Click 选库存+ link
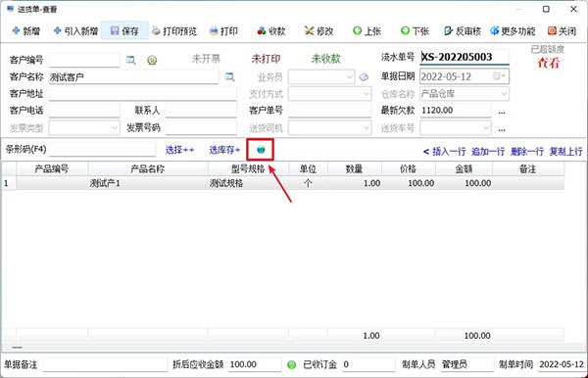 tap(224, 150)
